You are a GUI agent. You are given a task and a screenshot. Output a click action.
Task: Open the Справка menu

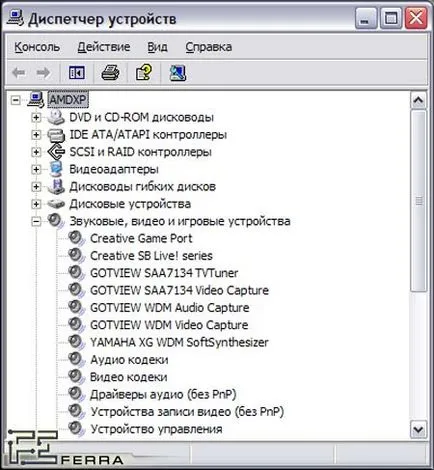209,47
